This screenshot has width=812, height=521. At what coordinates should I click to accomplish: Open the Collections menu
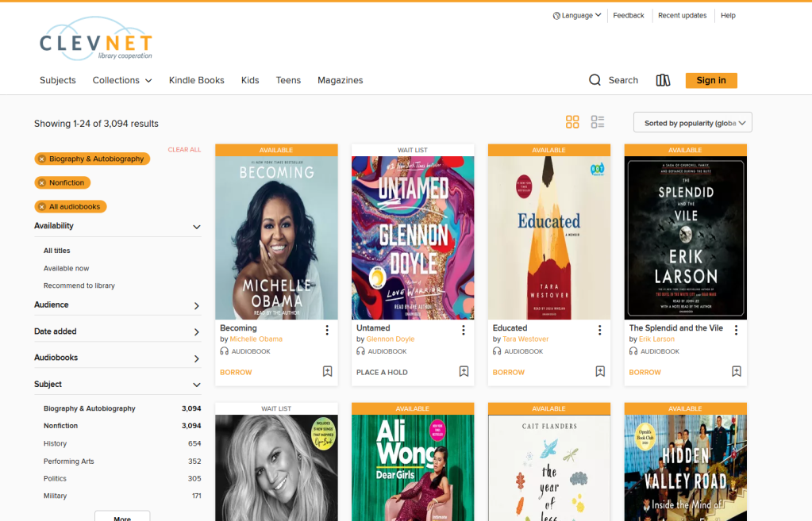coord(121,80)
